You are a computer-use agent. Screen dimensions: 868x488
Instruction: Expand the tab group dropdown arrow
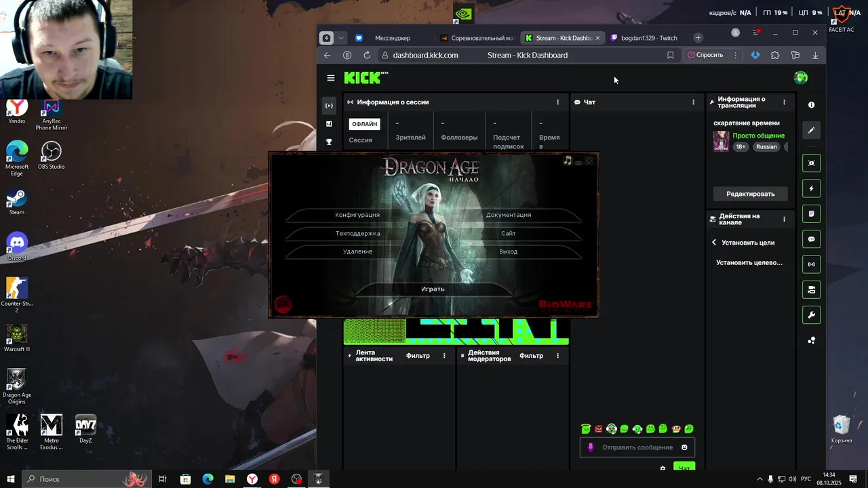pos(341,38)
